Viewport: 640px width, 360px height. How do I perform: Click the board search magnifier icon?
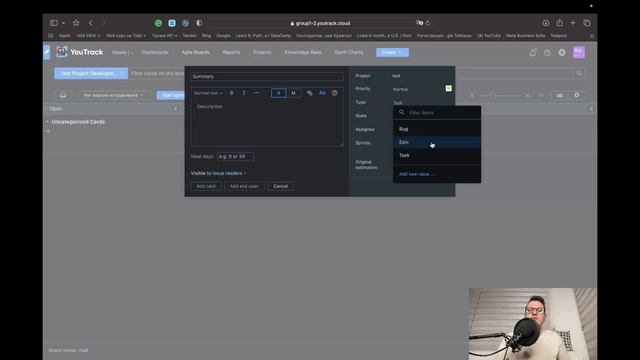point(579,73)
